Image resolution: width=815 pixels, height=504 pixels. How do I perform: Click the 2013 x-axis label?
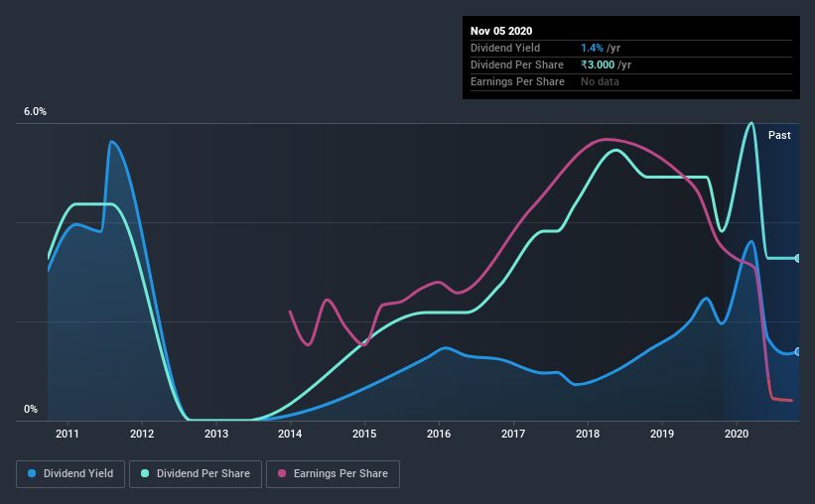point(216,434)
